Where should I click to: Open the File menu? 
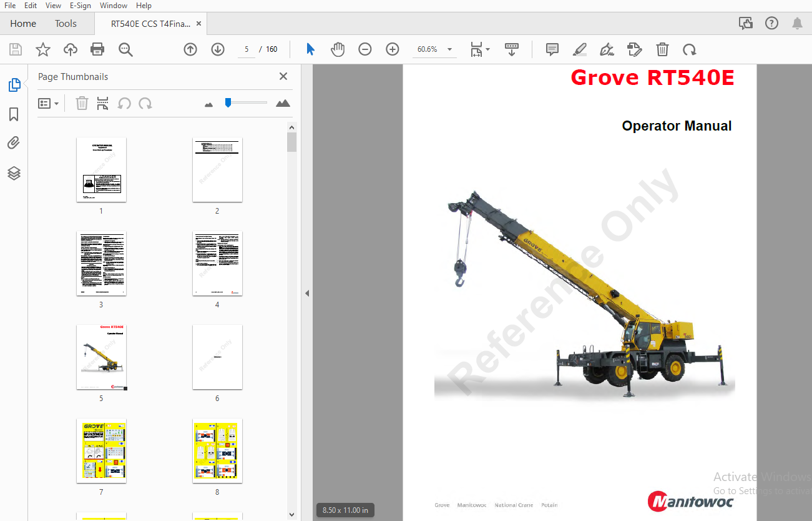coord(10,6)
